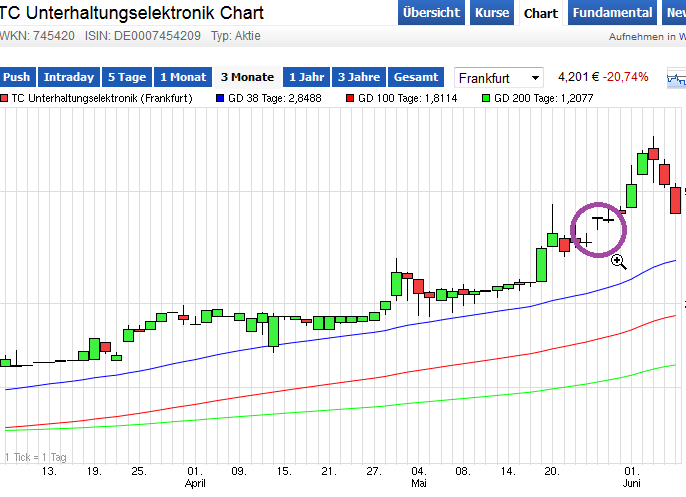Select the 3 Monate range
Screen dimensions: 686x497
click(247, 77)
